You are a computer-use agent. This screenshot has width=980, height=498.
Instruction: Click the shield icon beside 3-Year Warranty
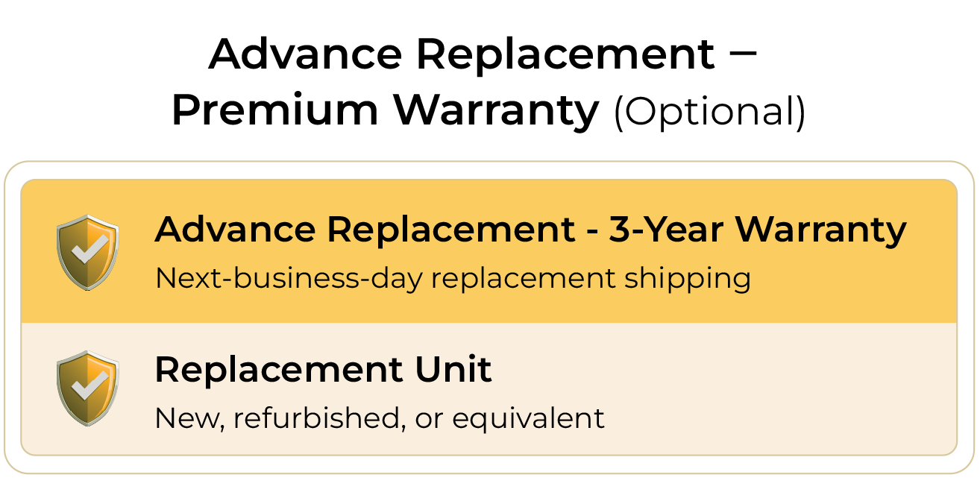pyautogui.click(x=88, y=251)
